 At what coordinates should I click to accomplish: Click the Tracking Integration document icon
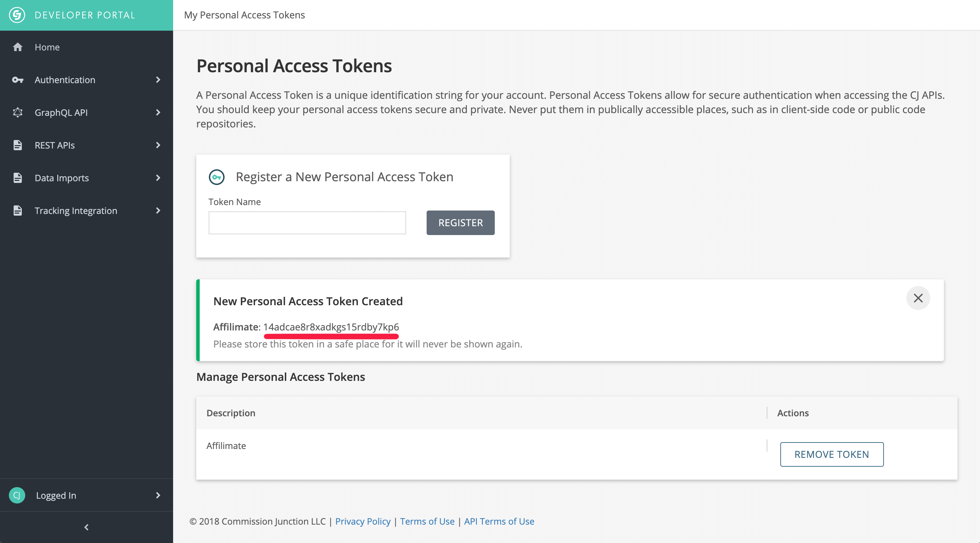coord(17,211)
